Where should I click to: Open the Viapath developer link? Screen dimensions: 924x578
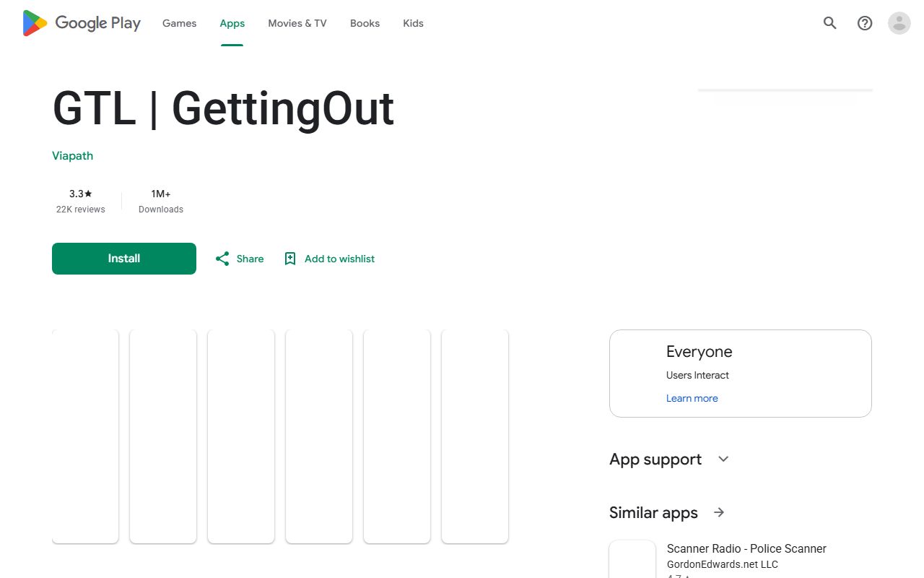click(x=72, y=155)
